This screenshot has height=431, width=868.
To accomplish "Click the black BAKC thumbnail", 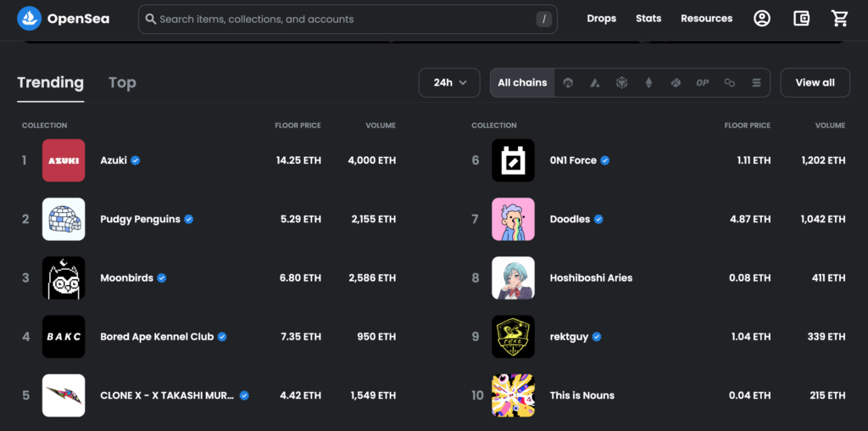I will click(64, 337).
